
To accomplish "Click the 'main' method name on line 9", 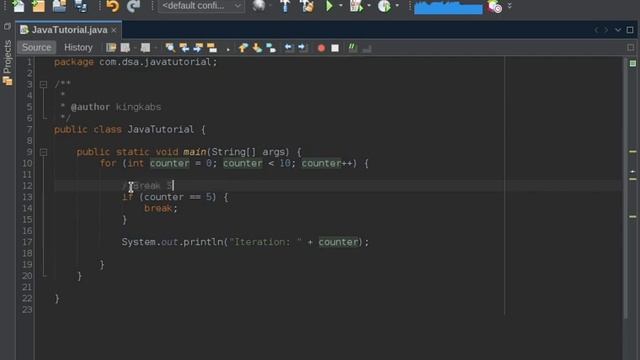I will [x=195, y=152].
